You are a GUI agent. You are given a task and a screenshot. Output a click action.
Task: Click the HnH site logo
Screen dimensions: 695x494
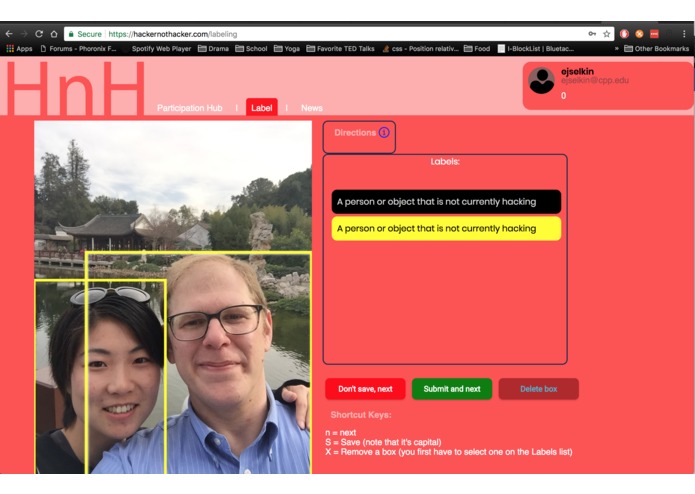tap(75, 88)
